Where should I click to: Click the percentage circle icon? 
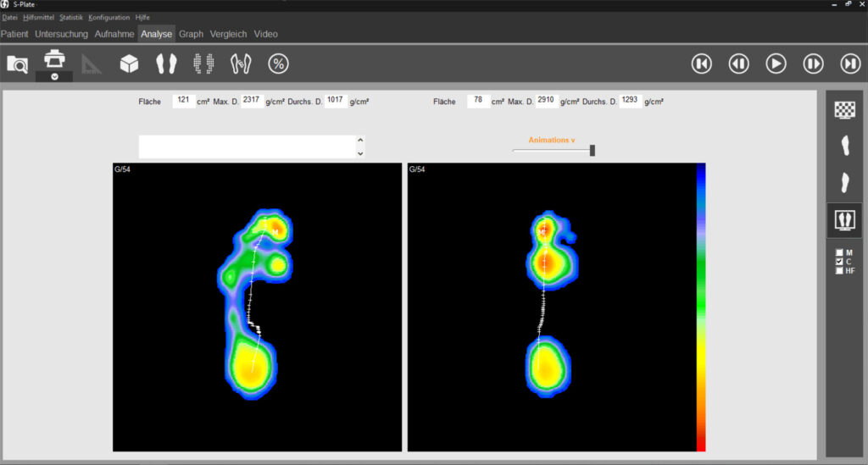[278, 64]
